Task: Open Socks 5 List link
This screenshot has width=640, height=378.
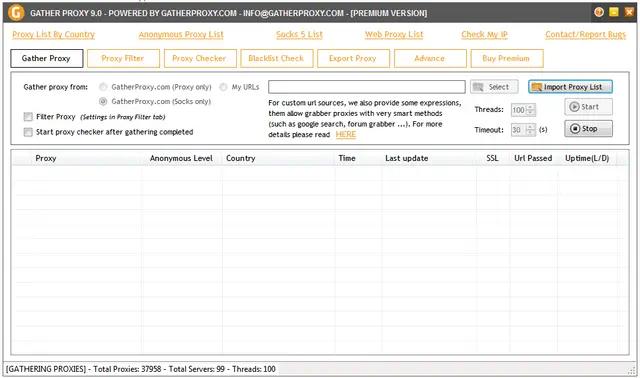Action: (x=299, y=34)
